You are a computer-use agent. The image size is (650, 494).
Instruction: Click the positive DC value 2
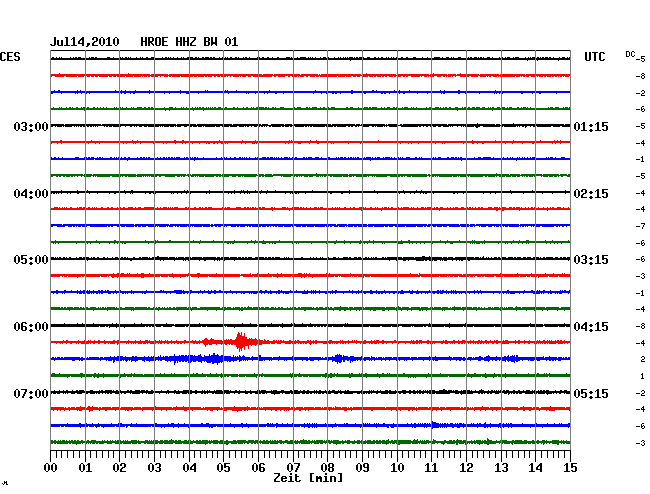tap(643, 359)
